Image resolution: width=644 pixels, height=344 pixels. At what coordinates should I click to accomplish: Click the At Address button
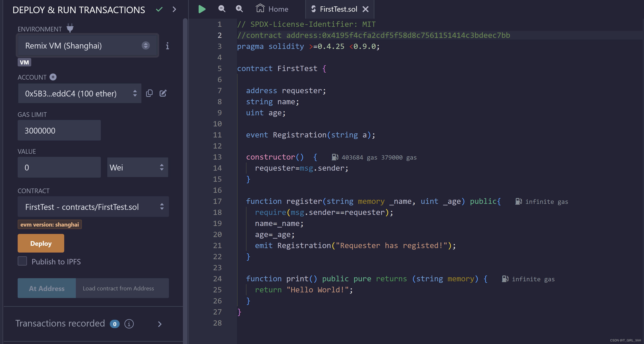click(x=47, y=288)
